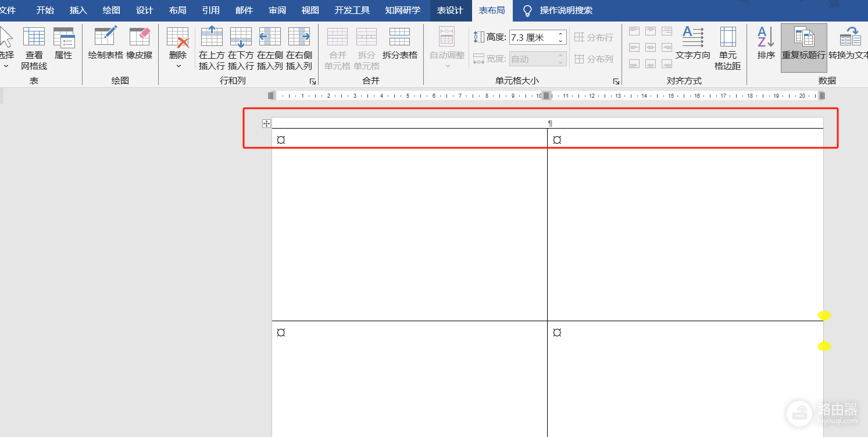Open Sort (排序) dialog
The image size is (868, 437).
click(766, 44)
